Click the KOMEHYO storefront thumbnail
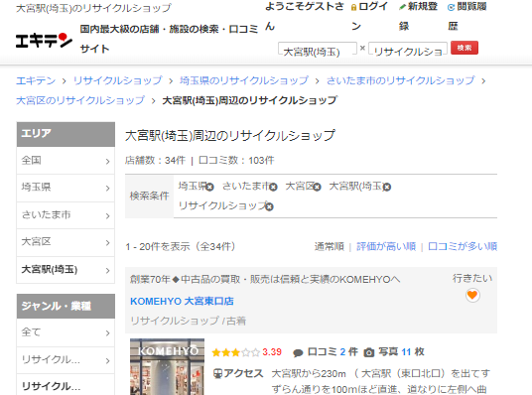This screenshot has width=532, height=395. (167, 366)
